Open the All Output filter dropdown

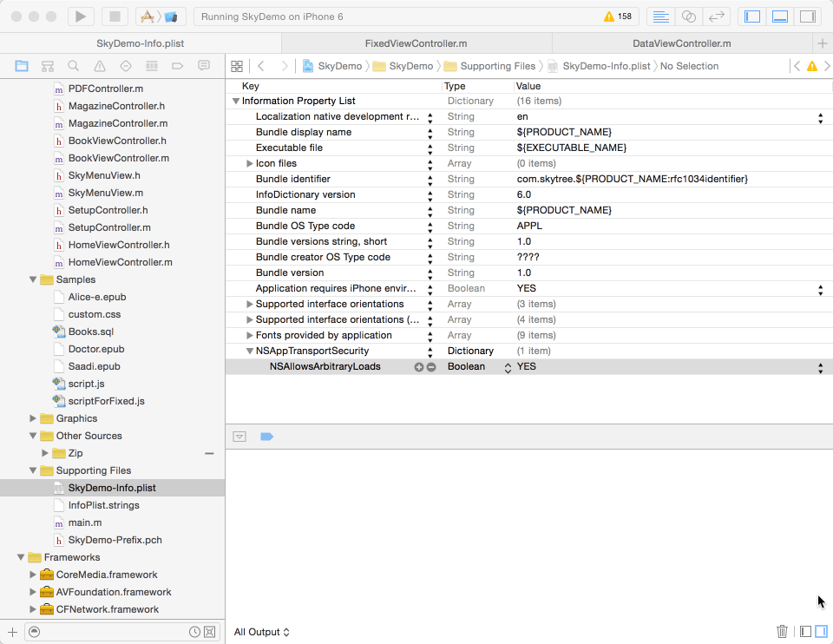[x=261, y=632]
